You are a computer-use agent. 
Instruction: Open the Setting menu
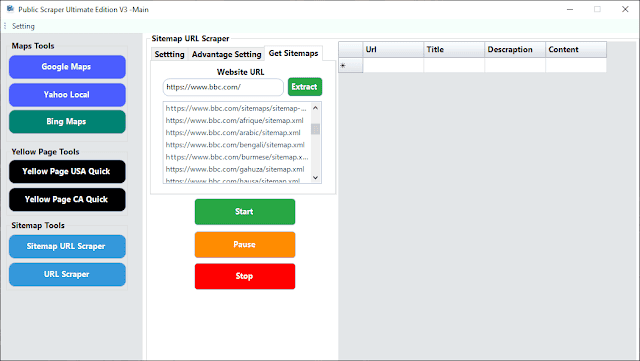23,26
